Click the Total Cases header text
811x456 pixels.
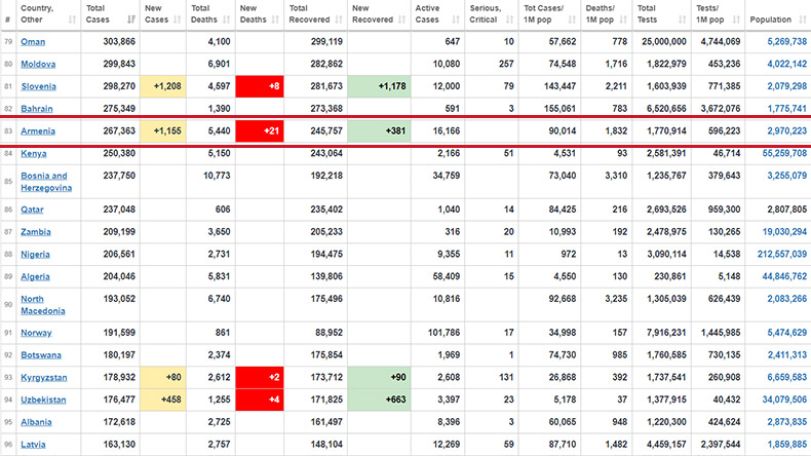pyautogui.click(x=98, y=14)
